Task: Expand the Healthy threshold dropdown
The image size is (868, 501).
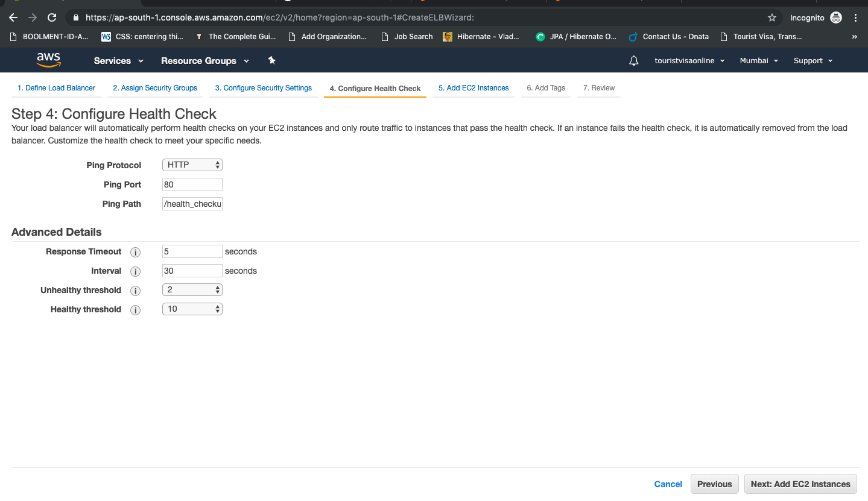Action: click(x=192, y=309)
